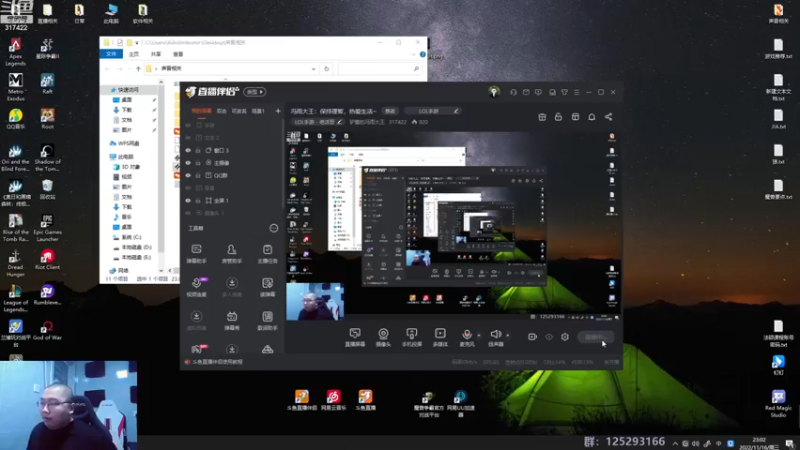Switch to the first (orange) scene tab
800x450 pixels.
pyautogui.click(x=201, y=111)
